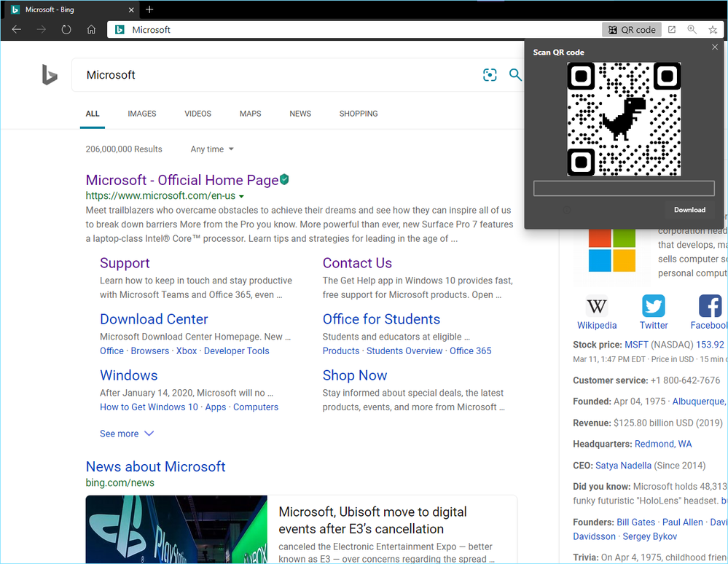Image resolution: width=728 pixels, height=564 pixels.
Task: Click the bing.com/news URL
Action: click(120, 483)
